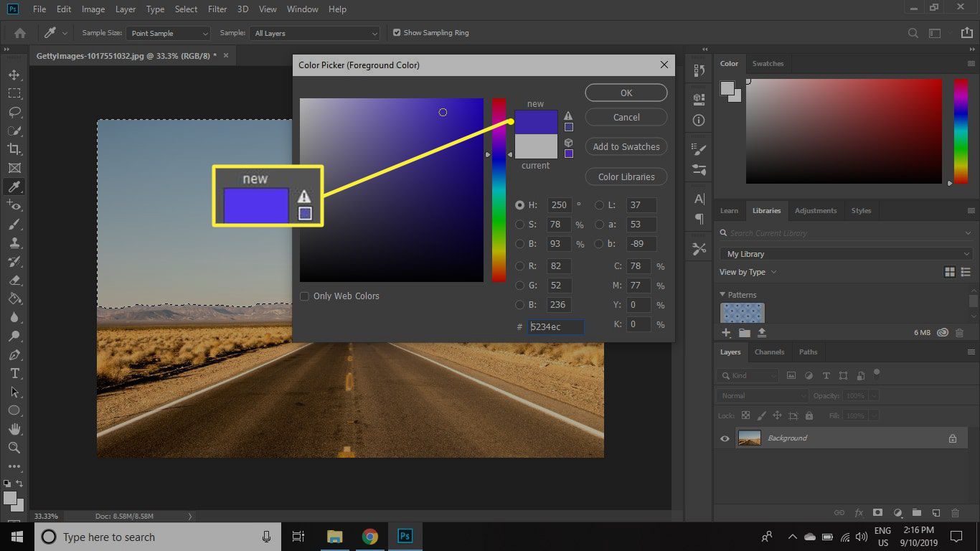Image resolution: width=980 pixels, height=551 pixels.
Task: Select the Lasso tool
Action: (x=14, y=112)
